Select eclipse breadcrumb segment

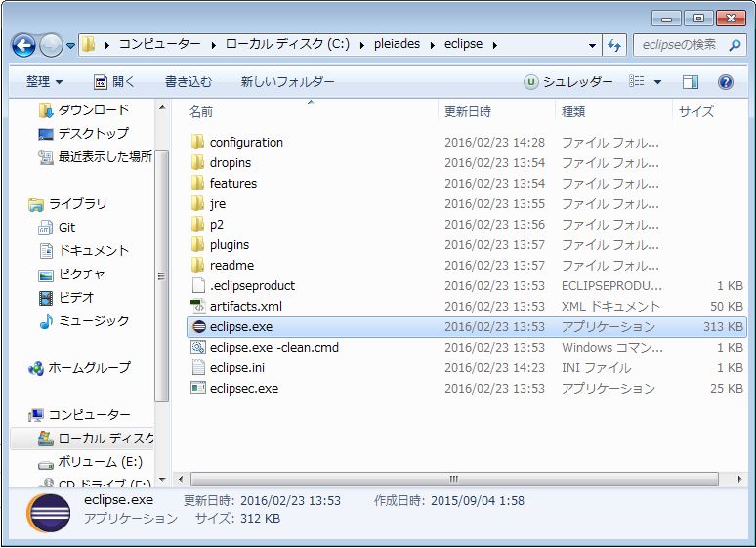tap(463, 44)
